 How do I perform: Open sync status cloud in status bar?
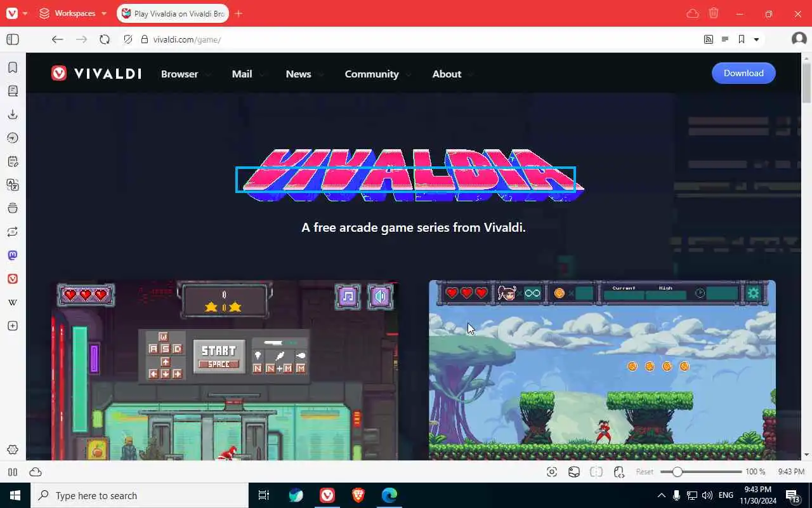36,472
